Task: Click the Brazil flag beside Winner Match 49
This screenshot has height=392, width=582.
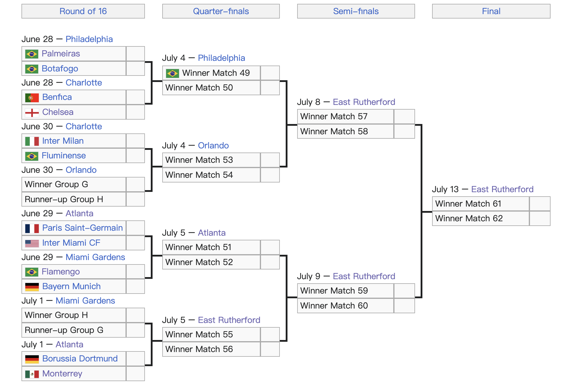Action: pyautogui.click(x=173, y=73)
